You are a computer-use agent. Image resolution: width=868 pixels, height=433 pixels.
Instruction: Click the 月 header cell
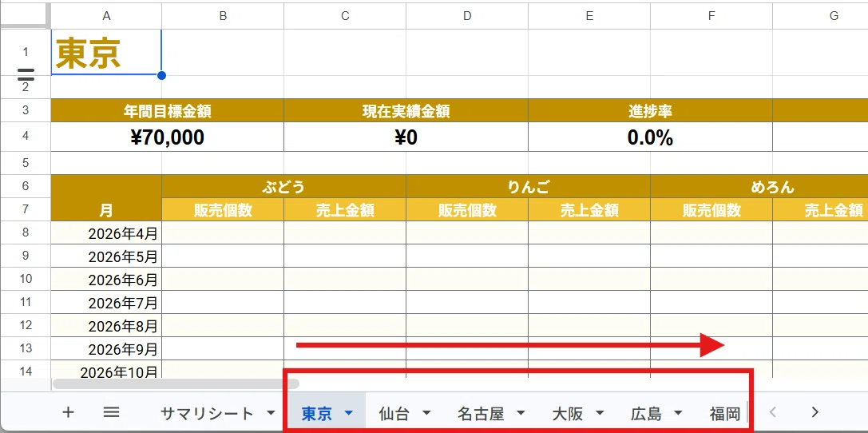[106, 197]
